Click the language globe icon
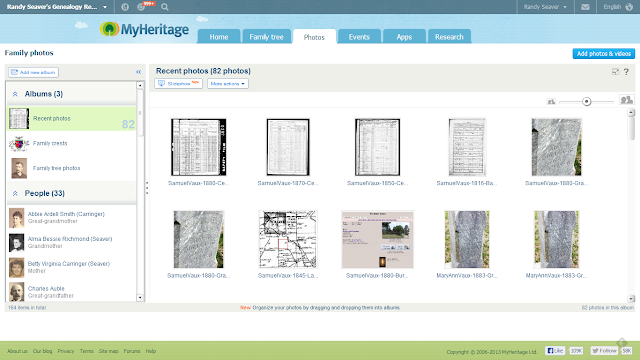The image size is (640, 360). [629, 7]
